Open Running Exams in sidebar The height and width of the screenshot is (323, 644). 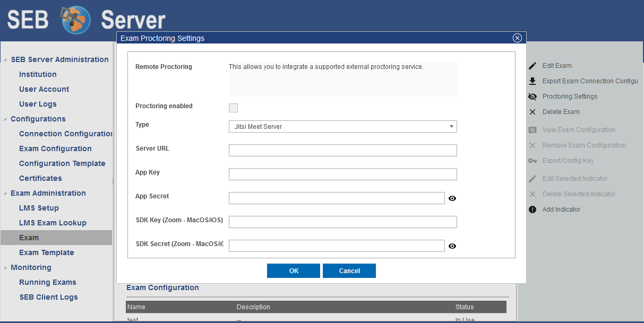click(48, 282)
